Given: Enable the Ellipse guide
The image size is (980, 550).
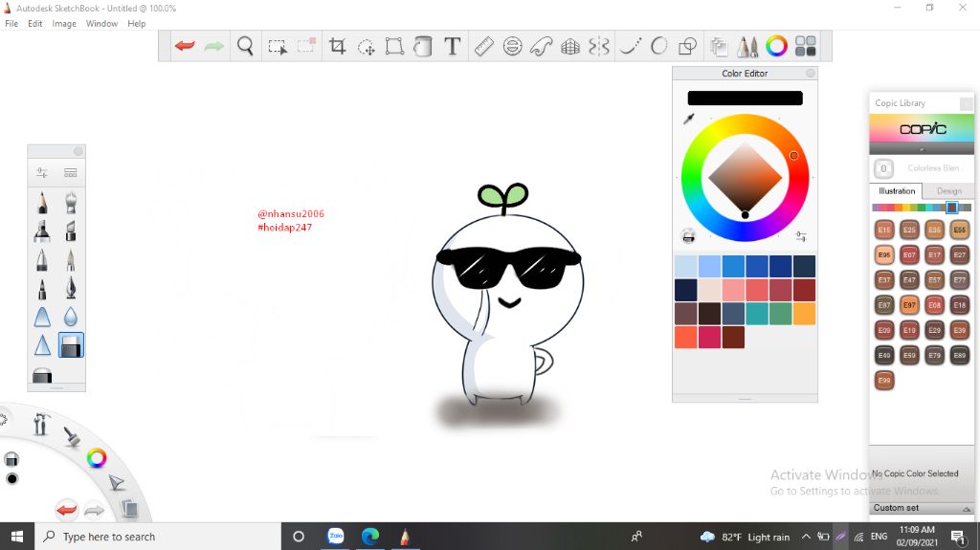Looking at the screenshot, I should pyautogui.click(x=513, y=46).
